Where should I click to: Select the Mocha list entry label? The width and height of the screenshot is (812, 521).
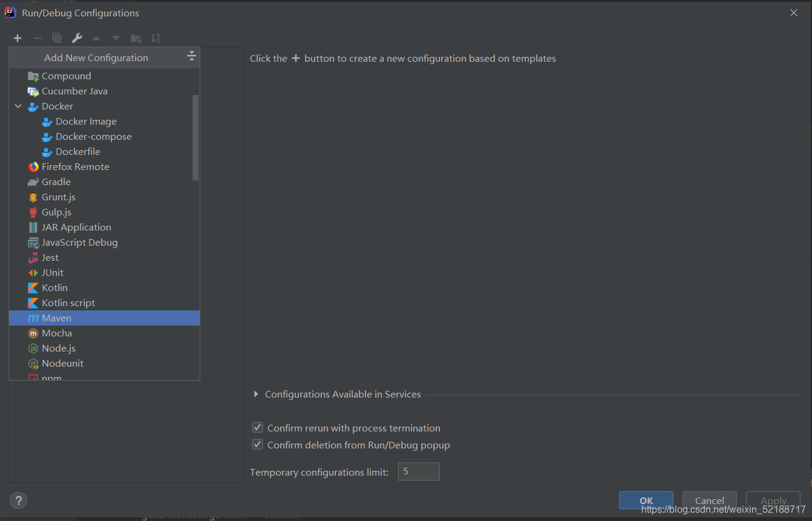click(x=57, y=333)
